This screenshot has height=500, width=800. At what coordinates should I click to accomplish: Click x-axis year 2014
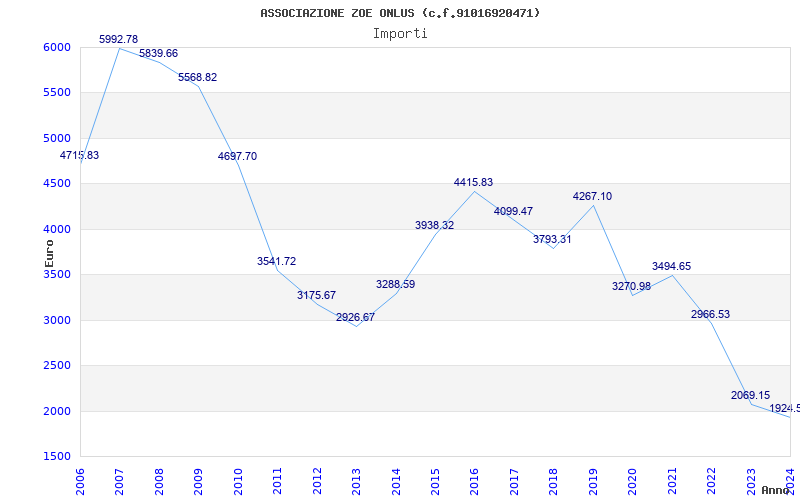pyautogui.click(x=395, y=481)
